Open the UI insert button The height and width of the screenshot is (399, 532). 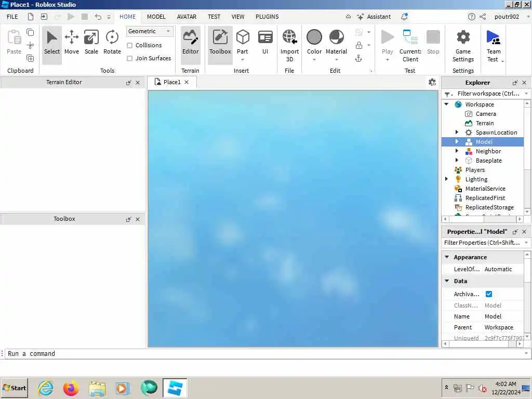point(265,43)
